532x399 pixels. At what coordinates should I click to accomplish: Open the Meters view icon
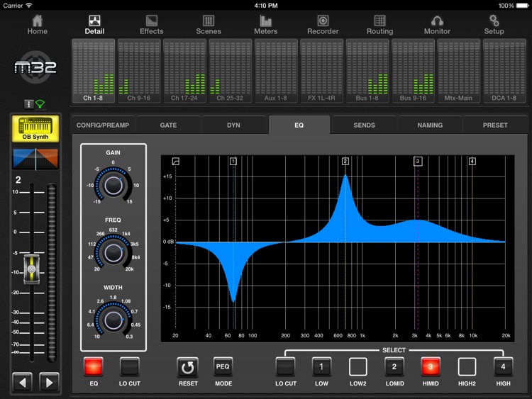click(x=266, y=21)
